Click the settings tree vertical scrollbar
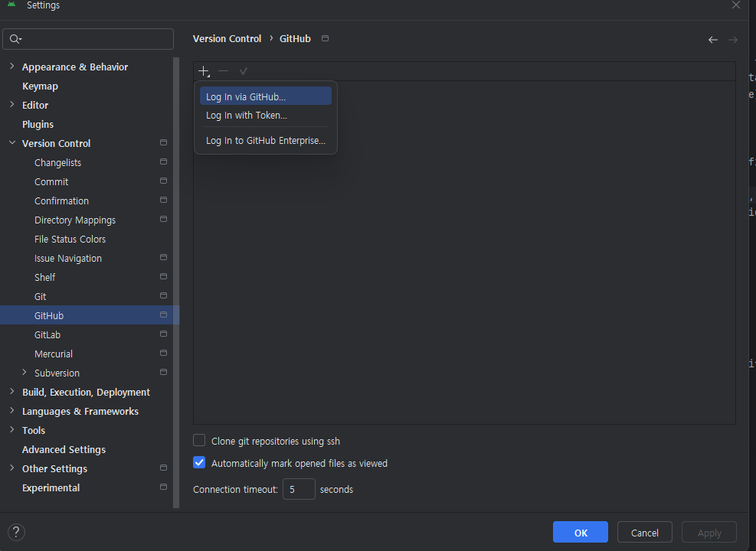Viewport: 756px width, 551px height. point(176,282)
